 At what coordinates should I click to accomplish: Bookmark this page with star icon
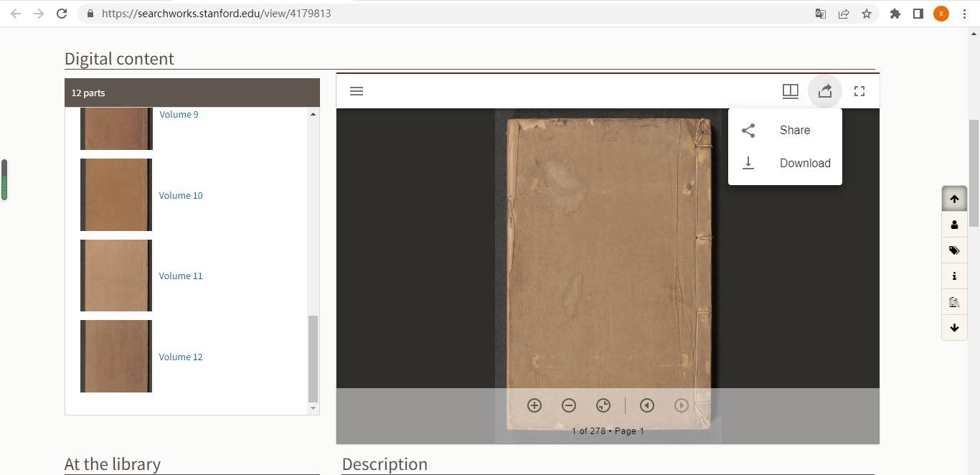pyautogui.click(x=867, y=14)
